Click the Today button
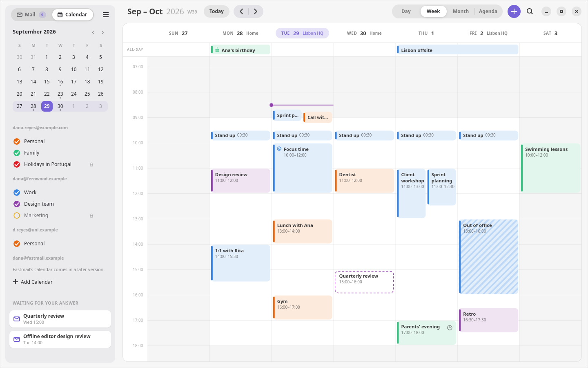Screen dimensions: 588x368 216,11
